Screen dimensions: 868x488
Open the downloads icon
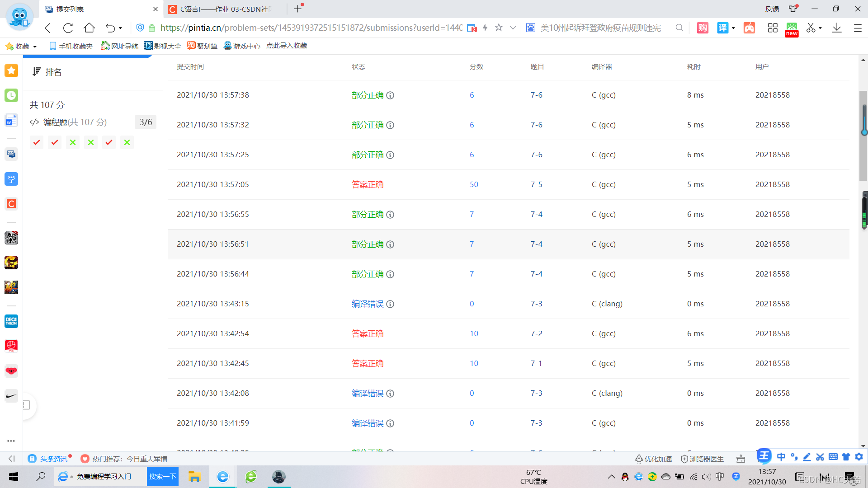(837, 28)
